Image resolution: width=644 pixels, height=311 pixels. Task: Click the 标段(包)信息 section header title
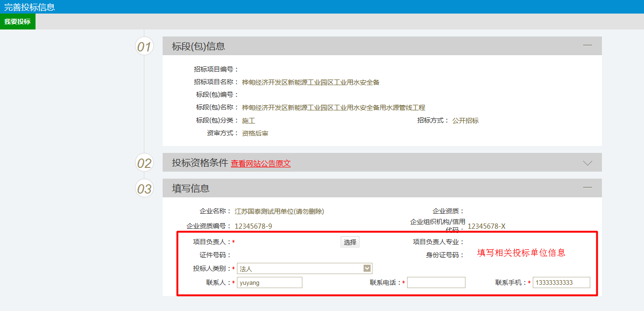[198, 46]
